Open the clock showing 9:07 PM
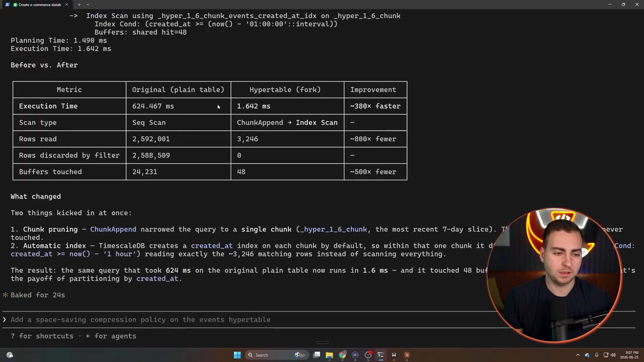 tap(629, 355)
